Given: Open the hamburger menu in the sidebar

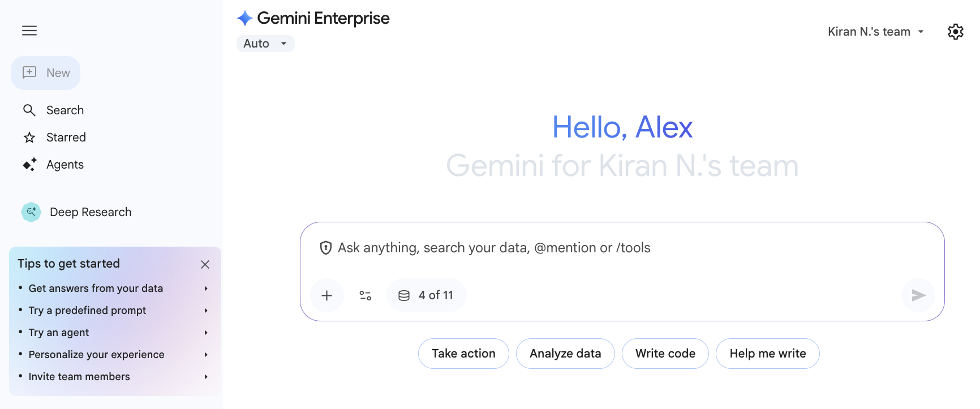Looking at the screenshot, I should pyautogui.click(x=29, y=31).
